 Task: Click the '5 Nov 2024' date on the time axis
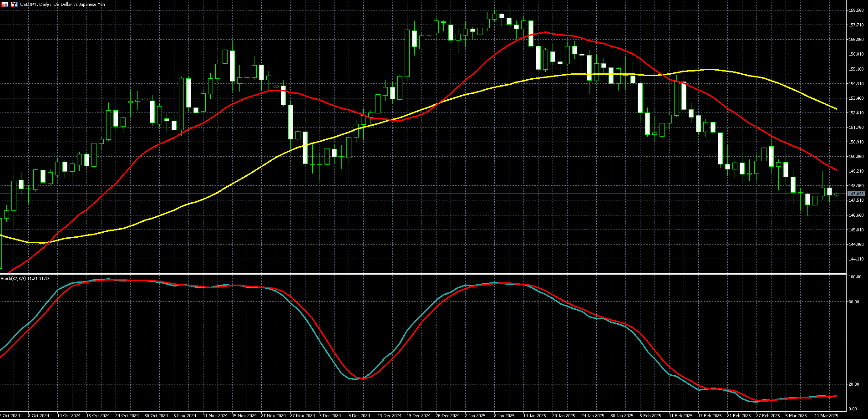coord(185,416)
